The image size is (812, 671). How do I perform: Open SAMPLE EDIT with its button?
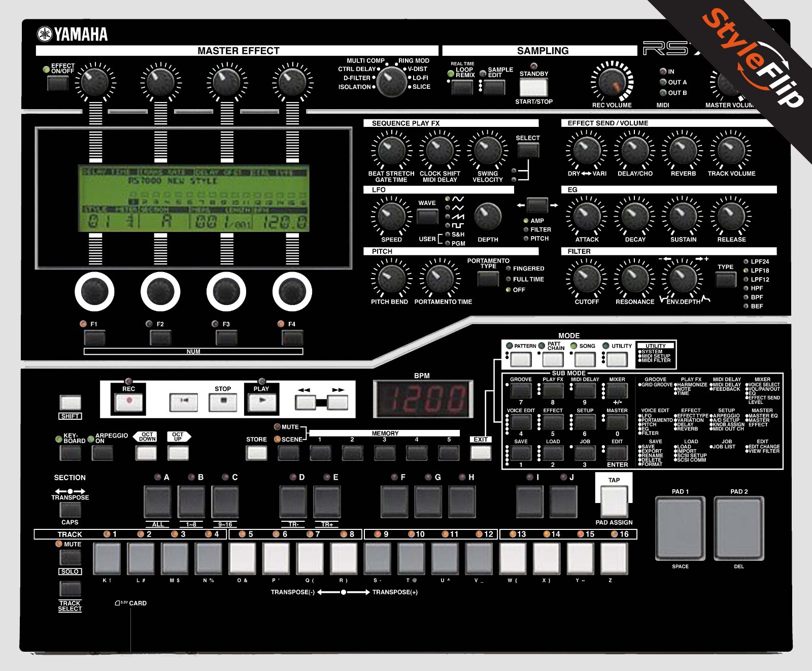494,87
